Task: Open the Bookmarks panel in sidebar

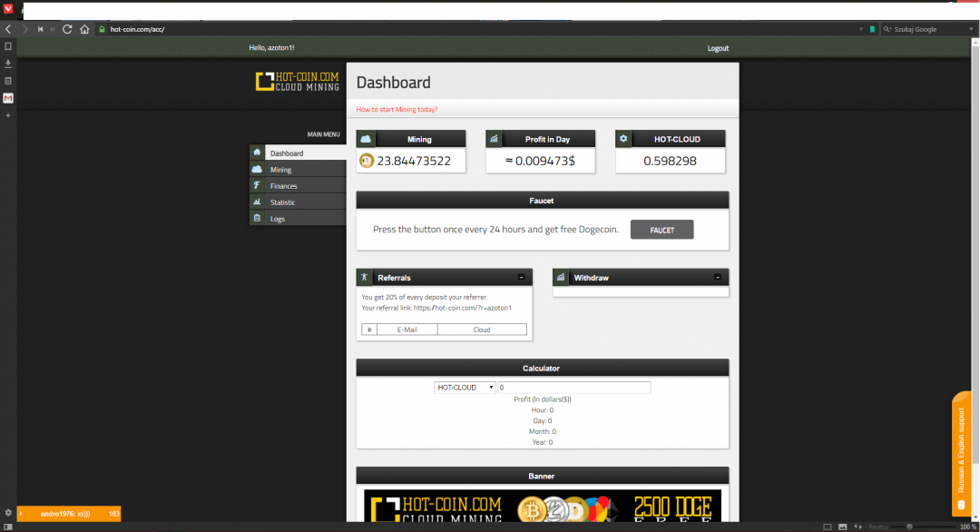Action: 8,46
